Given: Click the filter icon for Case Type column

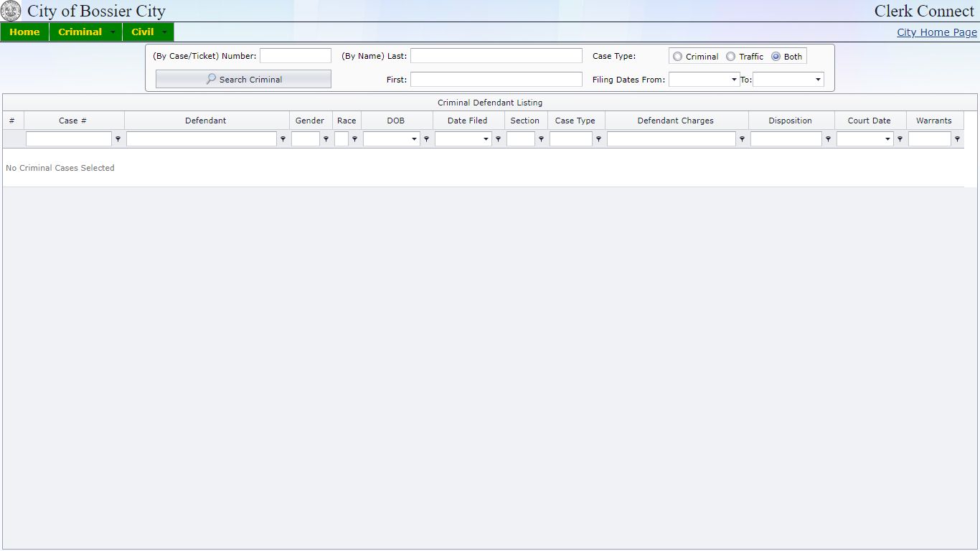Looking at the screenshot, I should (x=598, y=139).
